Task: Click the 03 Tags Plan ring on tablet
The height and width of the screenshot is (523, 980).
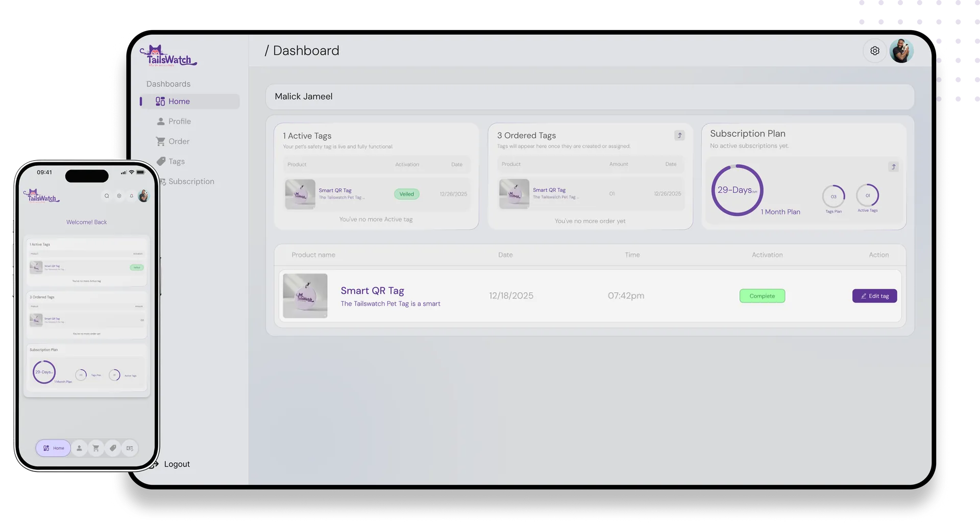Action: (x=834, y=196)
